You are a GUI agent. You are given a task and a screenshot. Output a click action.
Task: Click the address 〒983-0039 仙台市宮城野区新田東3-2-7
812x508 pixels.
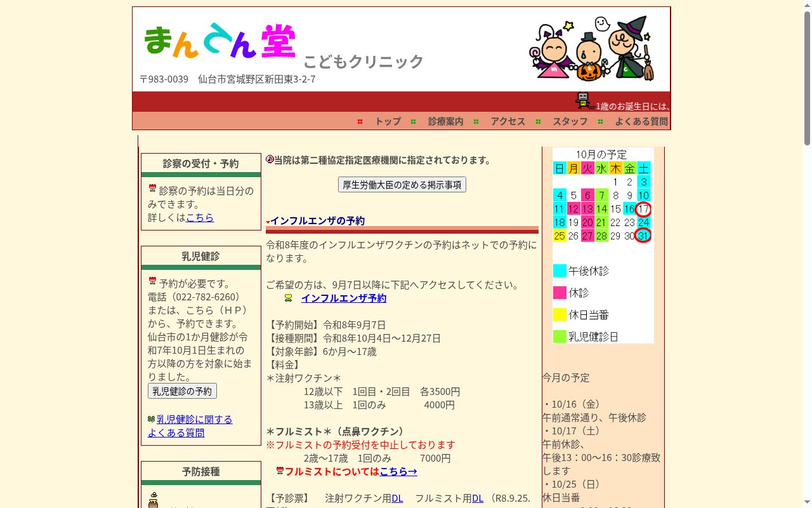[228, 79]
